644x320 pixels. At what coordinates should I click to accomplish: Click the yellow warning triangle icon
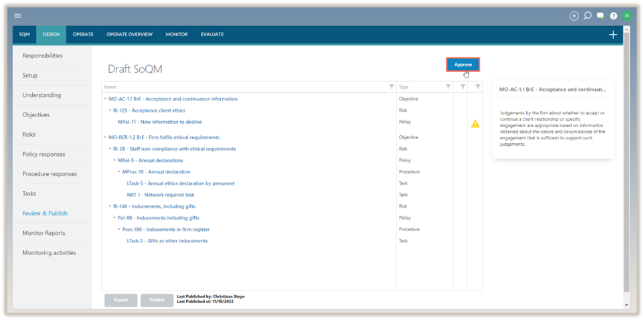475,124
